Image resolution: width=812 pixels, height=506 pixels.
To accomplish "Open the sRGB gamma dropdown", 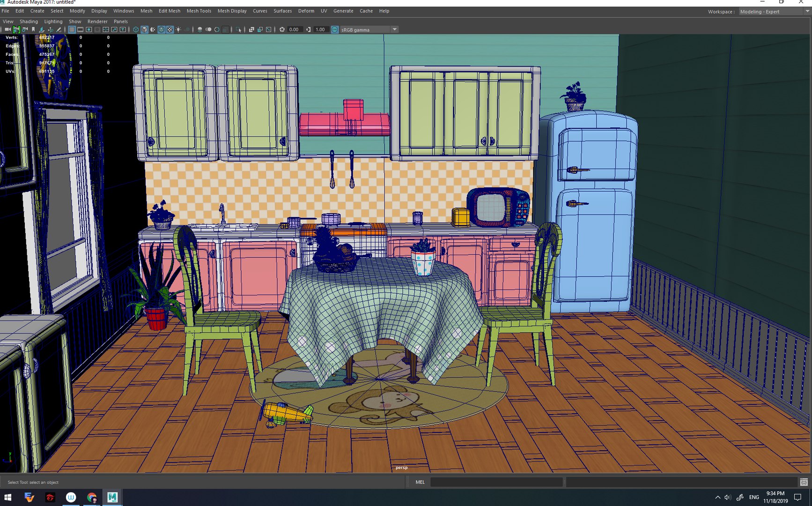I will tap(369, 30).
